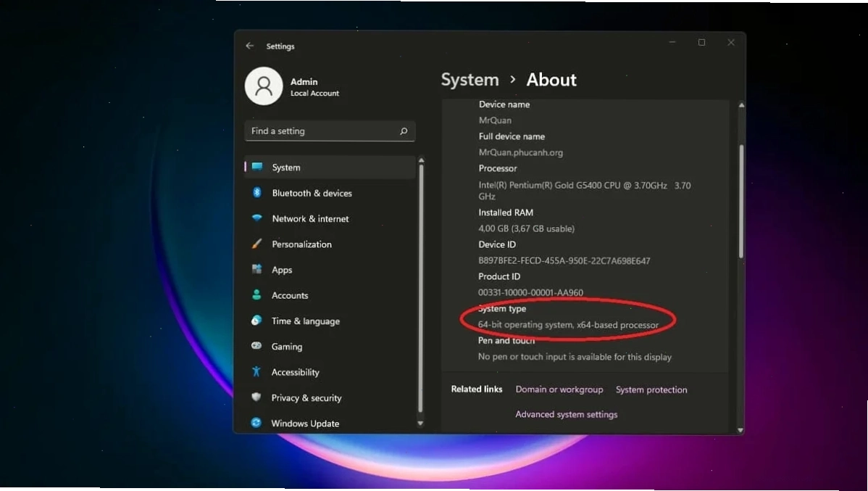Open Gaming settings page

[x=287, y=347]
